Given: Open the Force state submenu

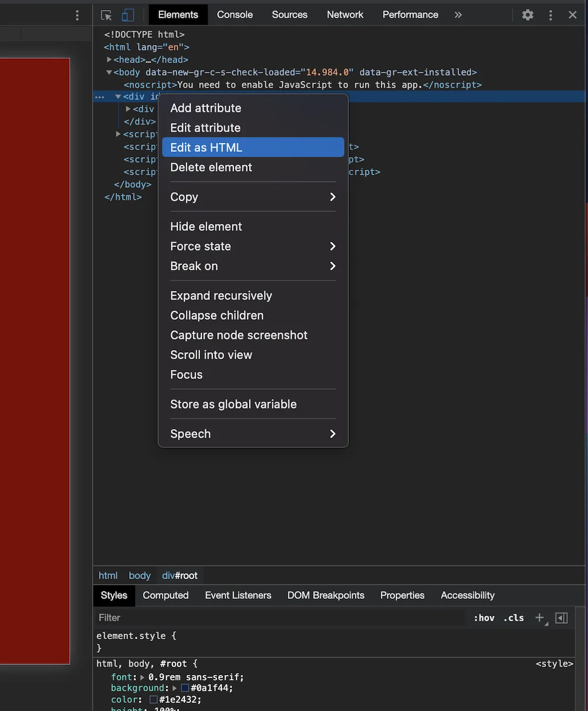Looking at the screenshot, I should click(253, 246).
